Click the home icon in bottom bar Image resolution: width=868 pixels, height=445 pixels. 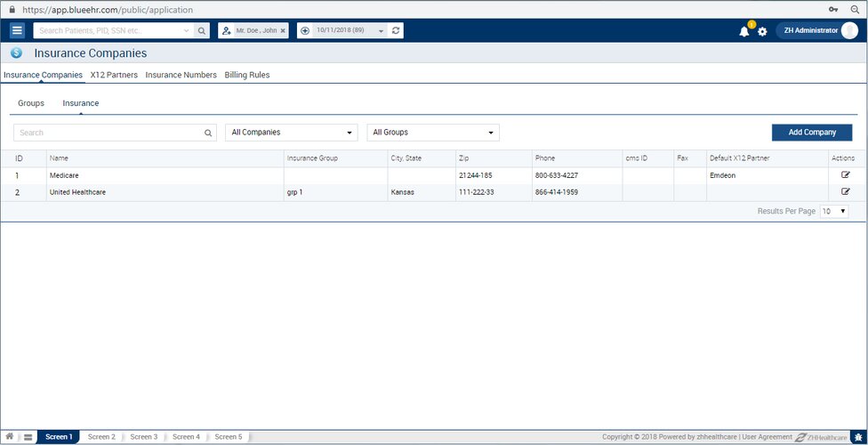(x=10, y=437)
